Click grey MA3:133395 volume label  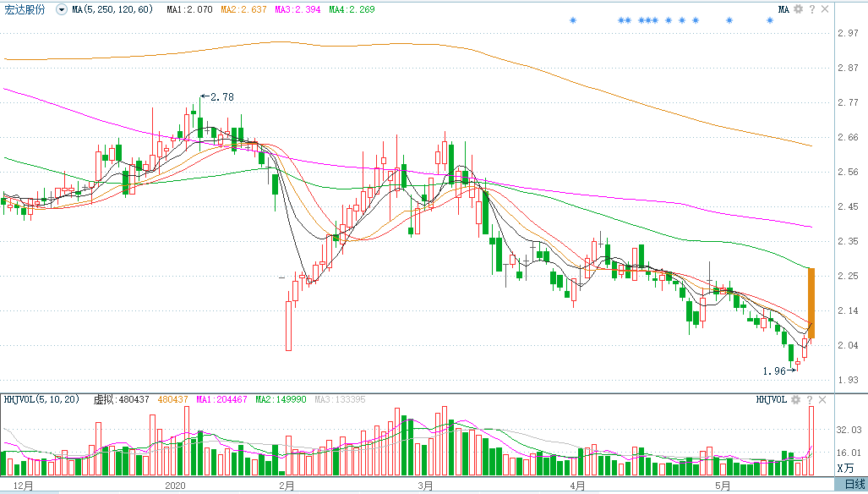click(x=340, y=399)
